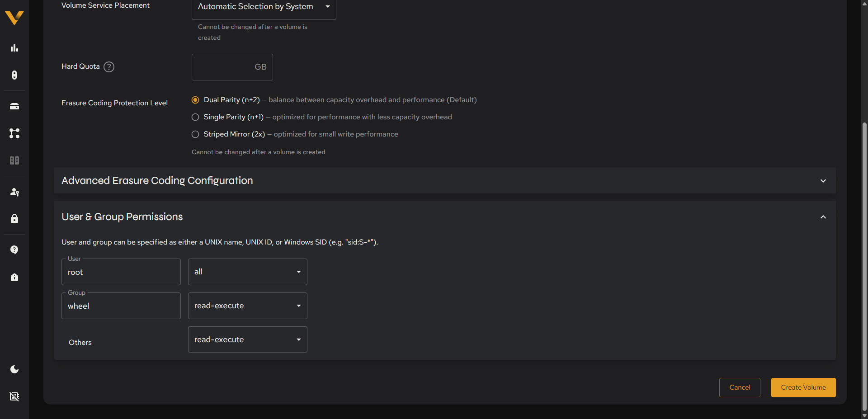Click the crossed-out panel icon at sidebar bottom
Screen dimensions: 868x419
pos(14,396)
